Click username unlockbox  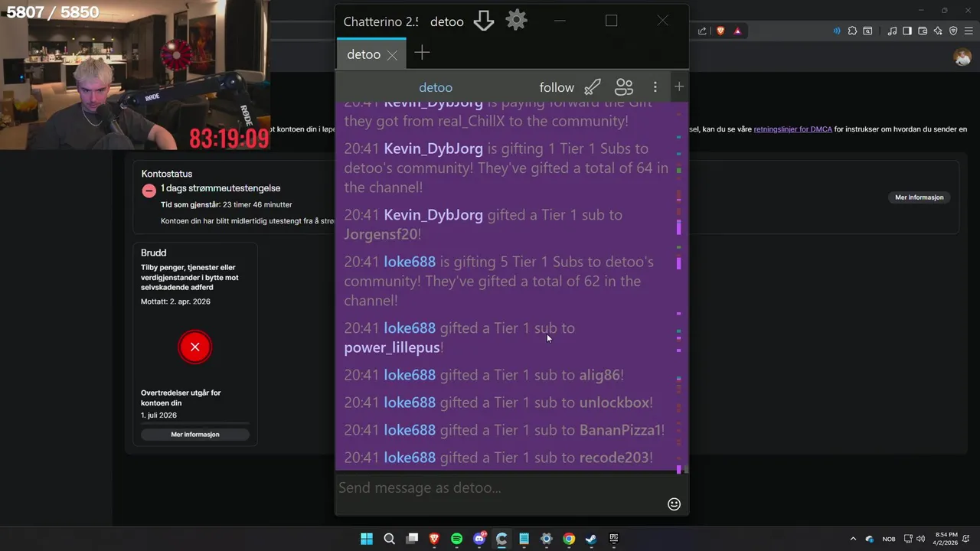(x=614, y=403)
